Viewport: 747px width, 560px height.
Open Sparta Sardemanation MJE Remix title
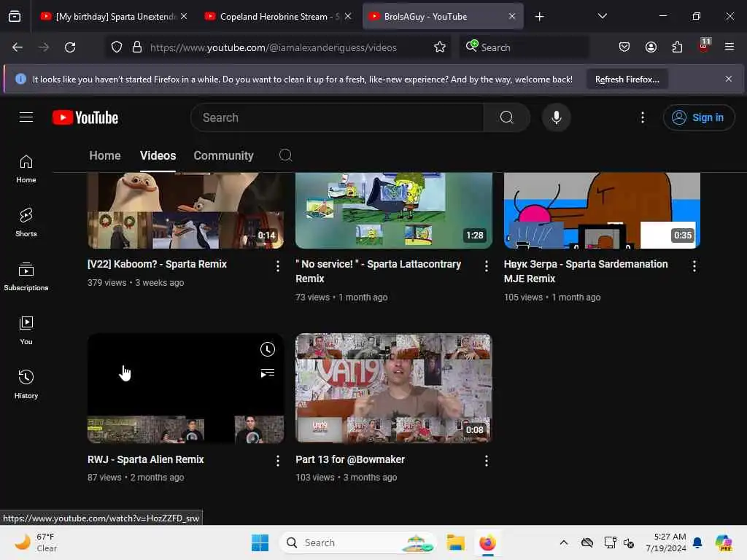[x=586, y=271]
